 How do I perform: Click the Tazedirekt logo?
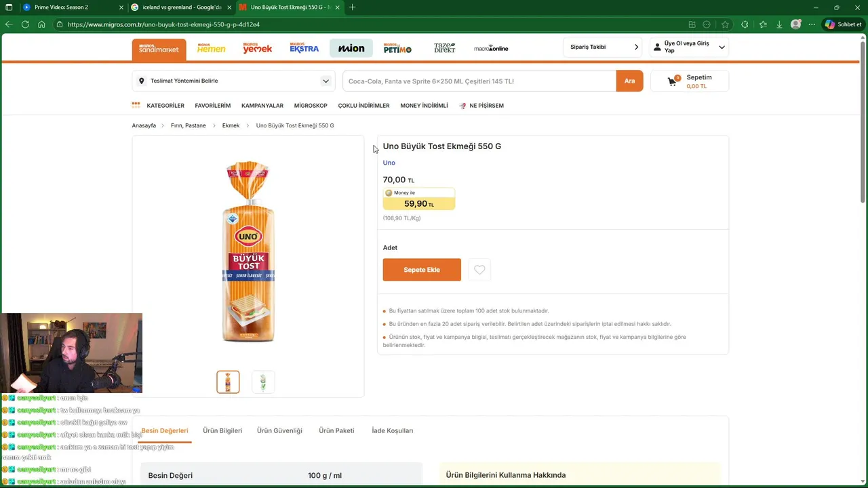(x=445, y=48)
